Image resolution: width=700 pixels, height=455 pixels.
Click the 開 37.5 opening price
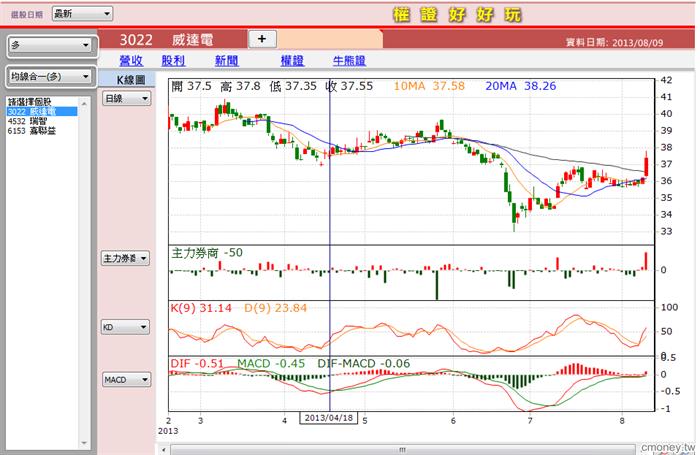tap(192, 86)
